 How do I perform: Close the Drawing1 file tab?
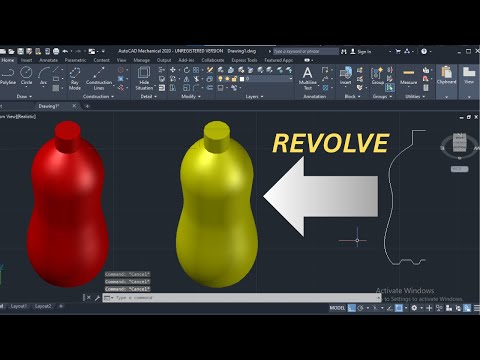(74, 106)
